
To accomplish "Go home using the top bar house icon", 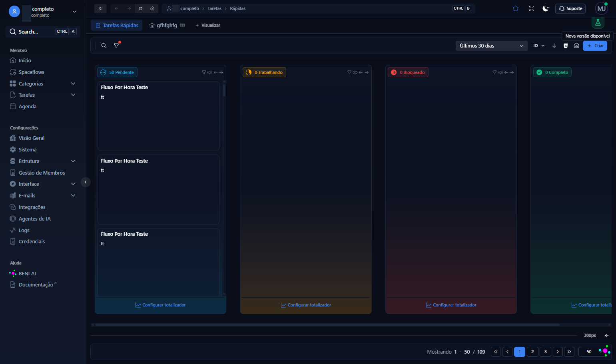I will click(x=152, y=8).
